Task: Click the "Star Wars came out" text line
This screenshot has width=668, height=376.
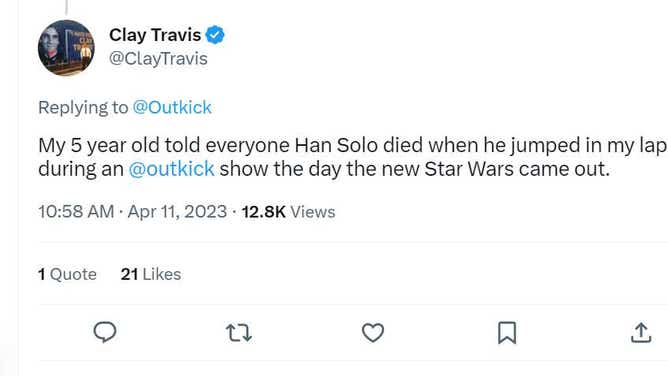Action: coord(517,169)
